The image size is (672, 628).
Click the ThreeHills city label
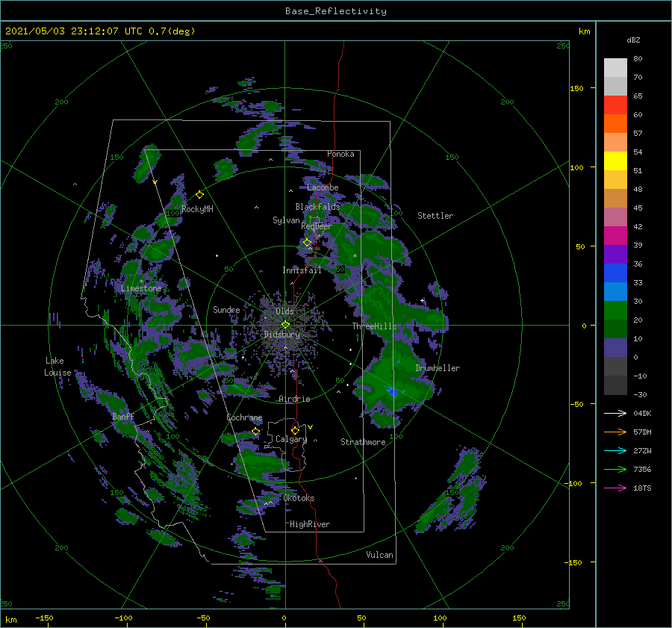click(x=374, y=326)
